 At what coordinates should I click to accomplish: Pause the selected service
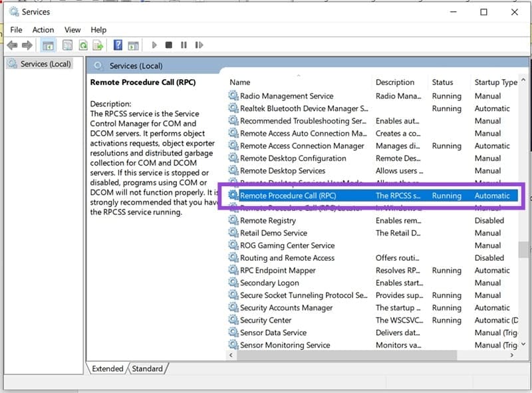[x=184, y=45]
